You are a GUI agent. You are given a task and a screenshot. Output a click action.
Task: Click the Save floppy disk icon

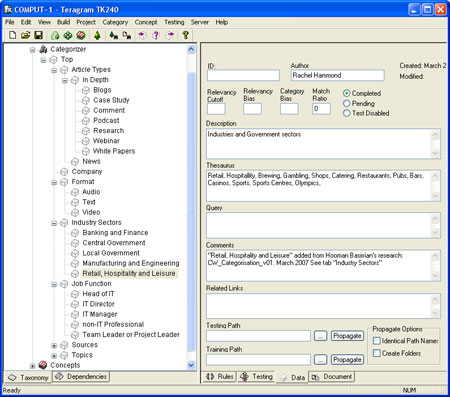[39, 35]
